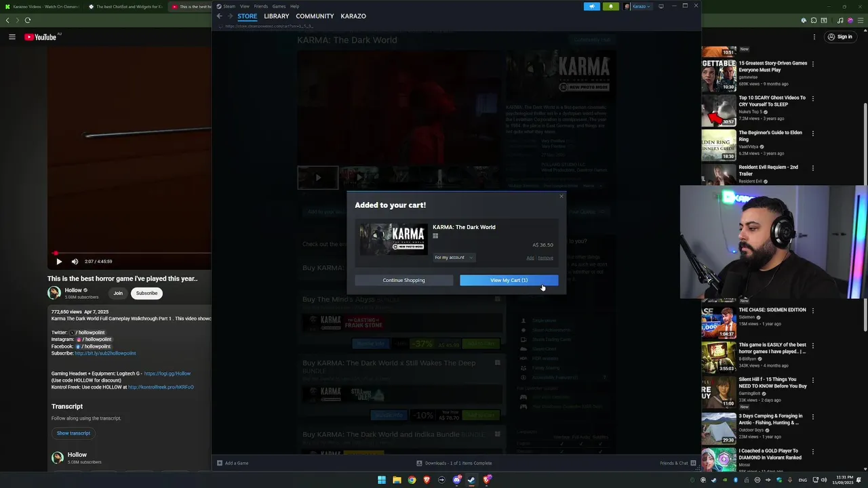Go back in the browser

[x=7, y=20]
